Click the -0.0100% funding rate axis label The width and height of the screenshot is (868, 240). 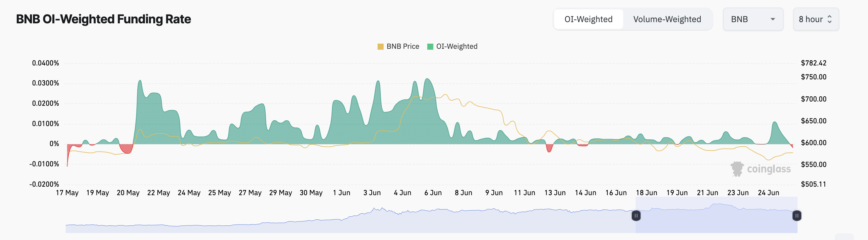pos(44,164)
